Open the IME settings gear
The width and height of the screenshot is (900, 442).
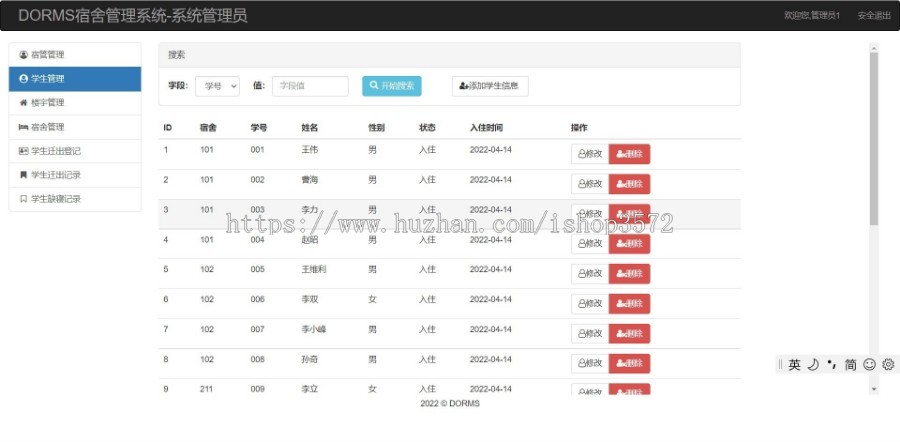tap(888, 365)
